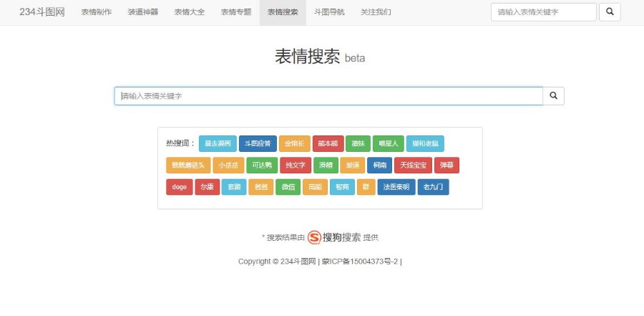Select the 滑稽 hot keyword tag
Viewport: 644px width, 316px height.
pyautogui.click(x=326, y=166)
